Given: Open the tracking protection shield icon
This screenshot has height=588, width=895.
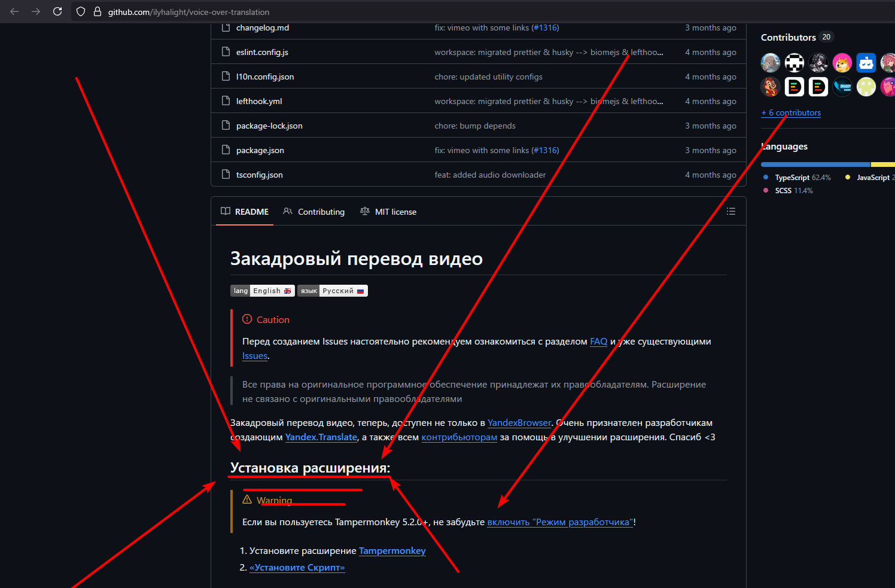Looking at the screenshot, I should click(81, 11).
